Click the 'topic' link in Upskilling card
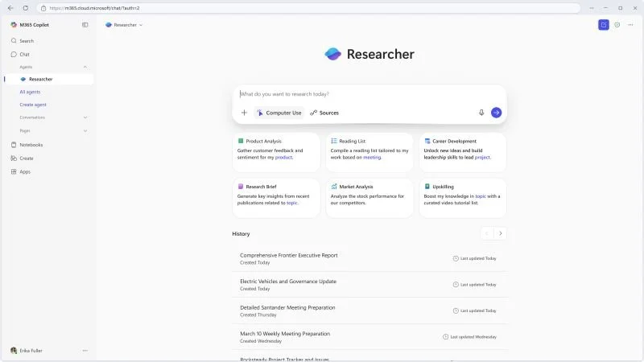 click(x=480, y=196)
